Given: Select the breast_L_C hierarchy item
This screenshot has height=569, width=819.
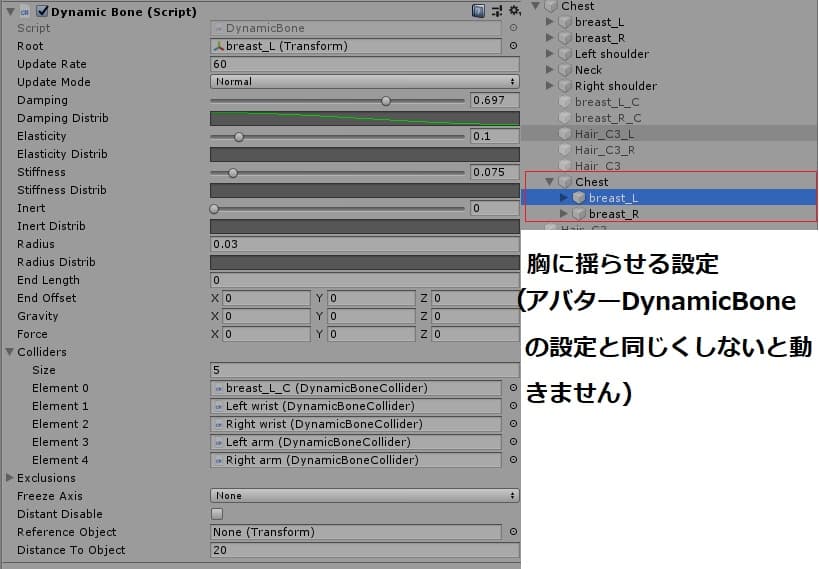Looking at the screenshot, I should coord(606,102).
